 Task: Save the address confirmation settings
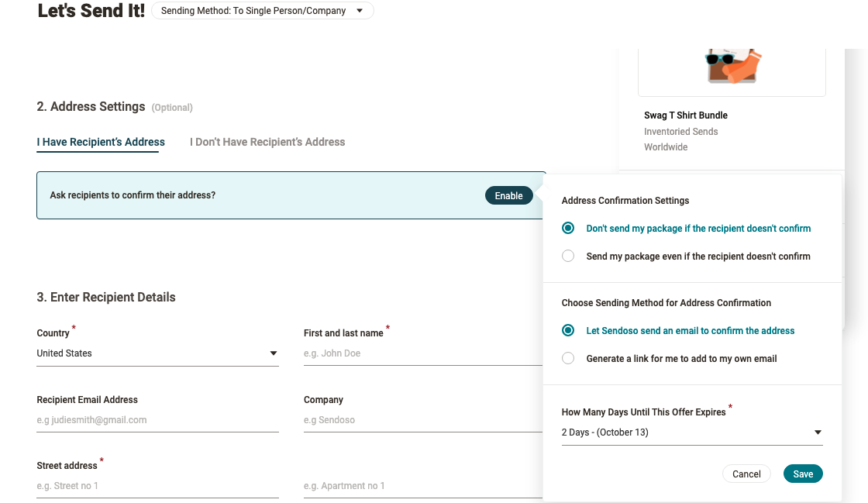[803, 474]
